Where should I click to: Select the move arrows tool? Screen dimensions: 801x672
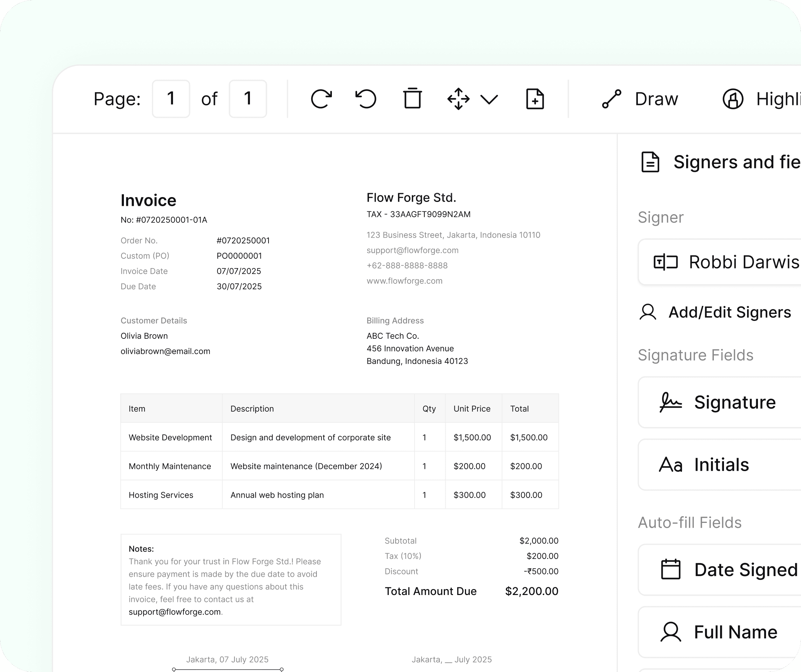coord(459,99)
